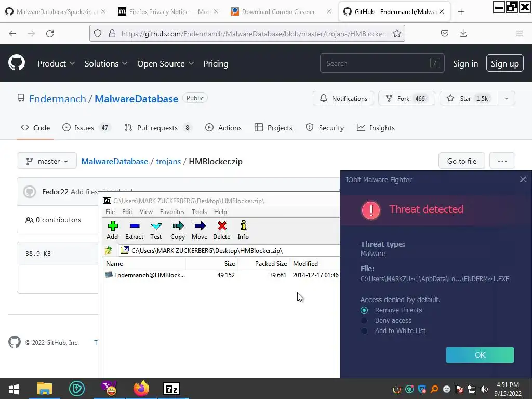Switch to the Pull requests tab
The image size is (532, 399).
tap(158, 128)
